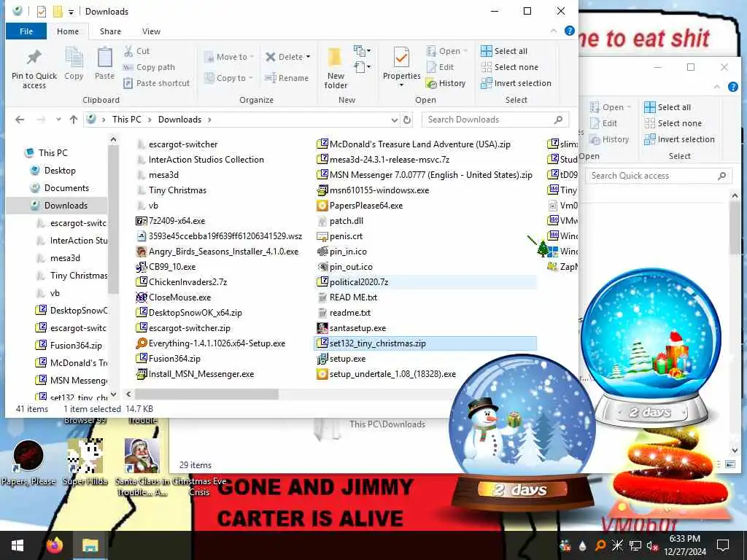Select ChickenInvaders2.7z file
This screenshot has height=560, width=747.
click(182, 282)
